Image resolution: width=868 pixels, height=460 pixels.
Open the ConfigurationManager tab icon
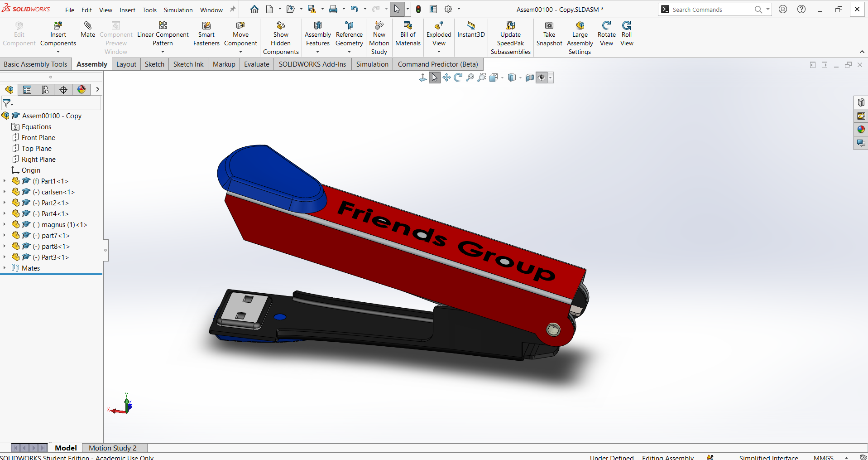45,90
